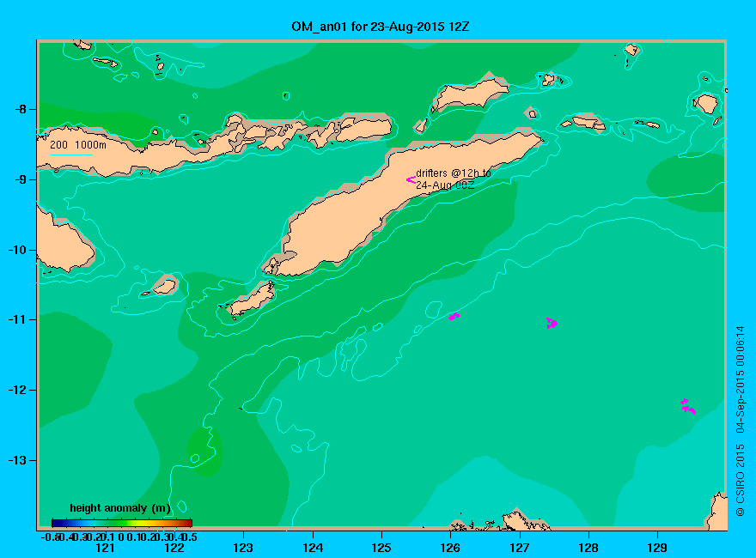Click the magenta drifter marker near 126 longitude
756x558 pixels.
[454, 316]
